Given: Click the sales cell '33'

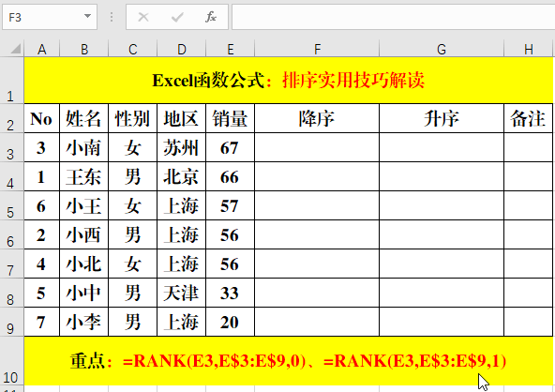Looking at the screenshot, I should click(x=231, y=293).
